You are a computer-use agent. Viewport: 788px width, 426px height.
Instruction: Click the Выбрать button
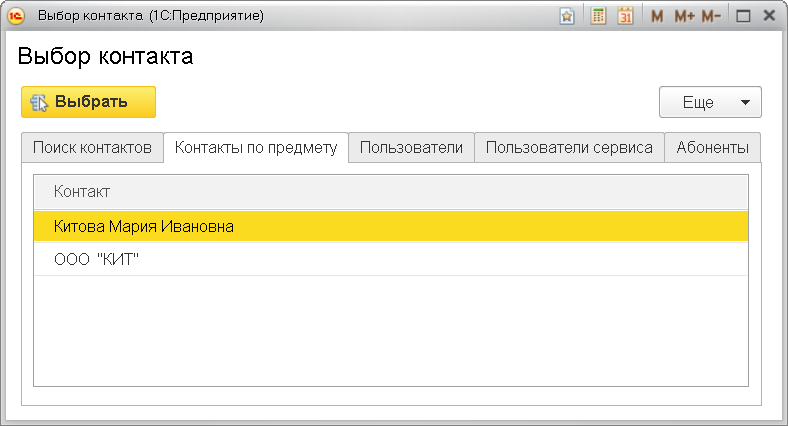pyautogui.click(x=88, y=102)
